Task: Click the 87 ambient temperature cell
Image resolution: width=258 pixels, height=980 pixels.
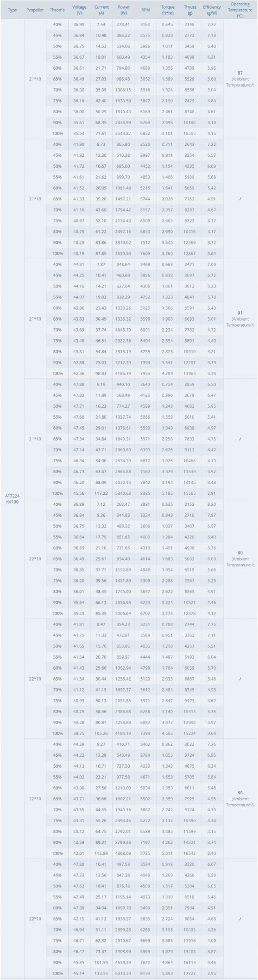Action: tap(241, 79)
